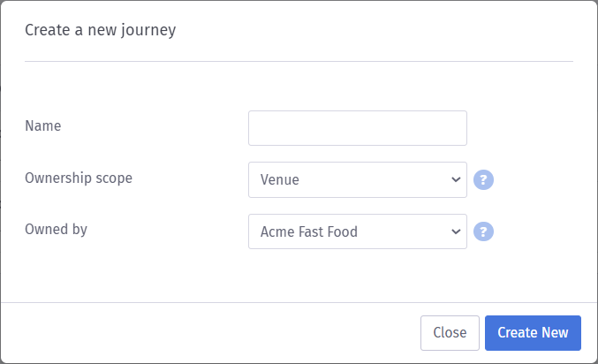Click the chevron arrow on Acme Fast Food selector
Viewport: 598px width, 364px height.
[x=456, y=232]
